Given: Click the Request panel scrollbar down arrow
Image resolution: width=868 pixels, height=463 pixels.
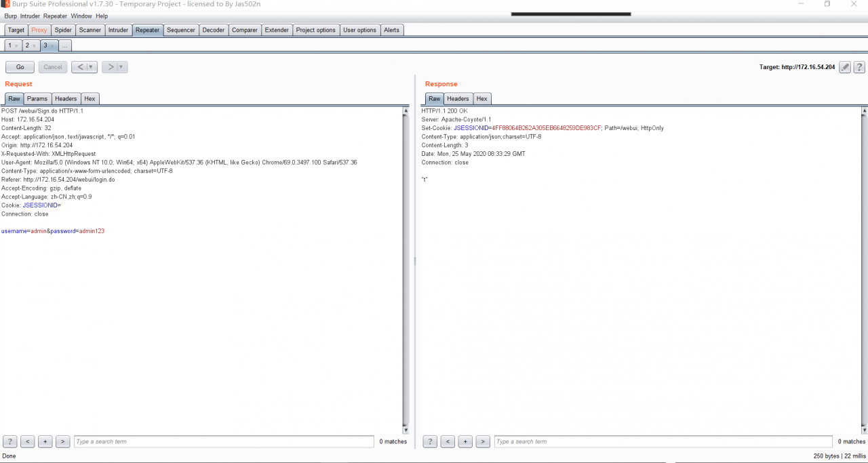Looking at the screenshot, I should 406,430.
